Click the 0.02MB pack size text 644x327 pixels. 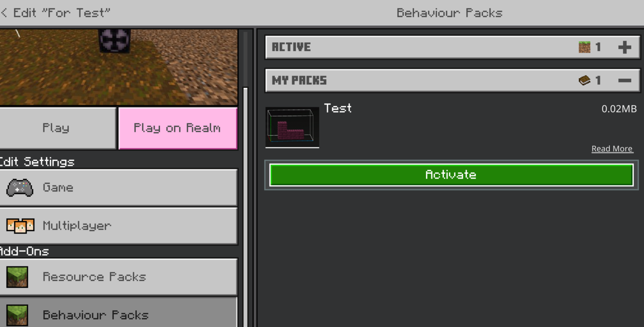[x=619, y=109]
